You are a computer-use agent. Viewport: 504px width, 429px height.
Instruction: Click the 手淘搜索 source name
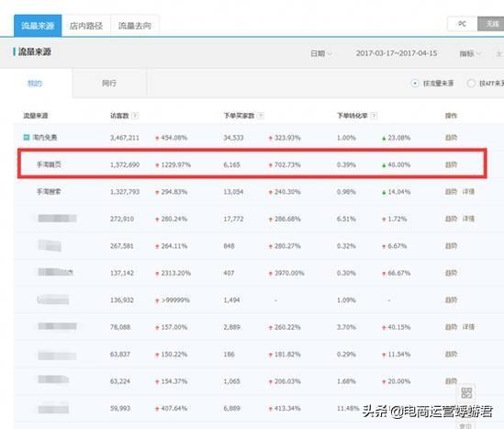(49, 192)
